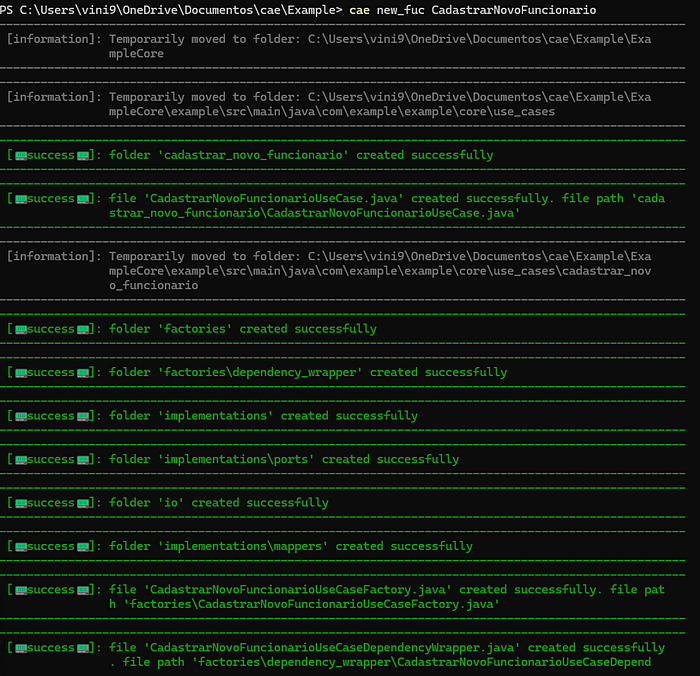This screenshot has height=676, width=700.
Task: Click "folder 'implementations\ports' created successfully" line
Action: pos(284,459)
